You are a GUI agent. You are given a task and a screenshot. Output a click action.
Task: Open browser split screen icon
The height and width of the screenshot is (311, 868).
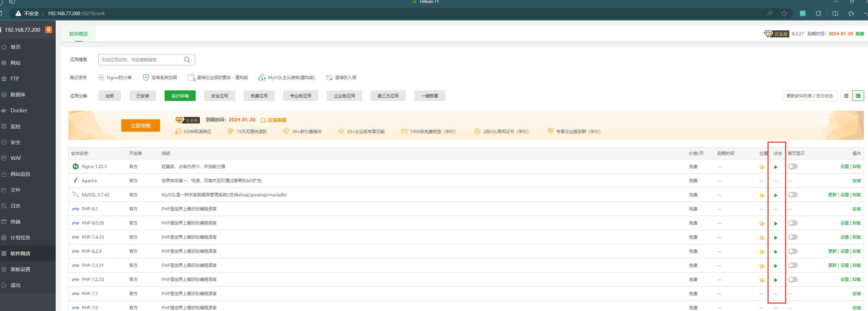pos(835,13)
